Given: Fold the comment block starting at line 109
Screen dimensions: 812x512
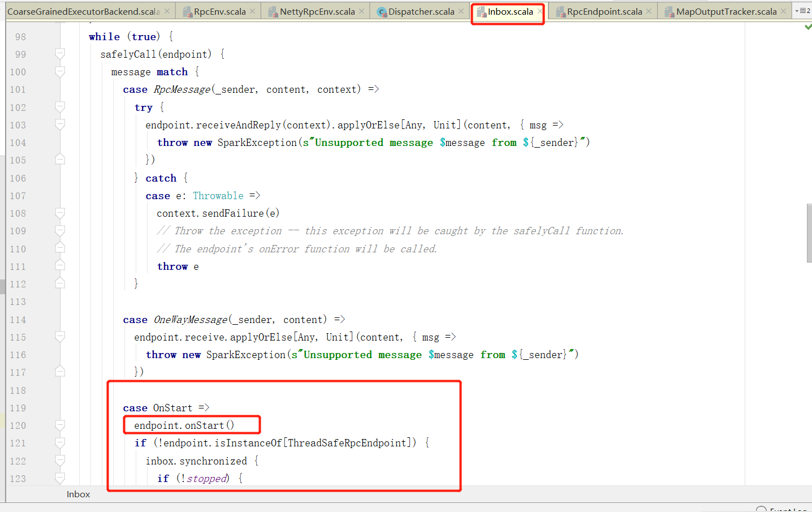Looking at the screenshot, I should [x=60, y=231].
